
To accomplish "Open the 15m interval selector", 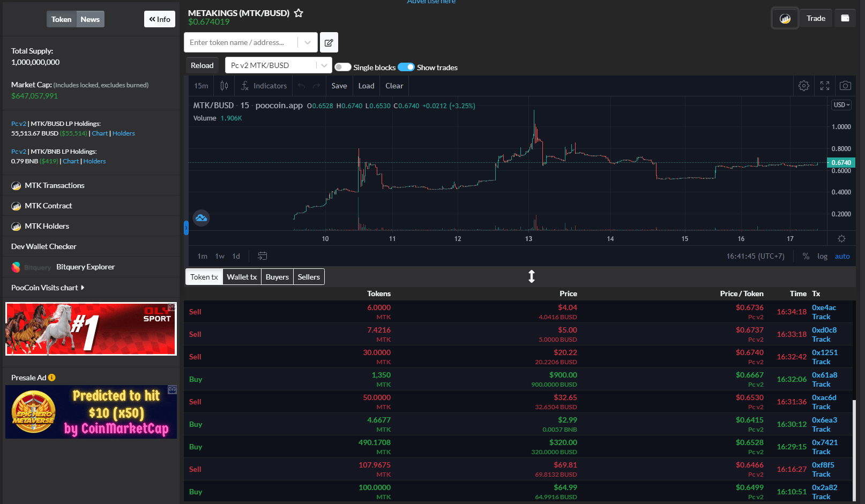I will point(202,86).
